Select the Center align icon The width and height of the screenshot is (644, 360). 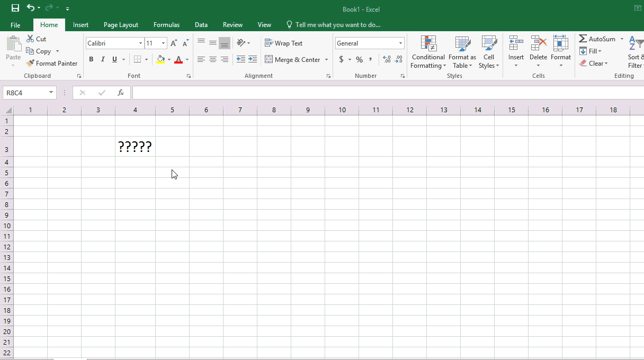pyautogui.click(x=213, y=59)
